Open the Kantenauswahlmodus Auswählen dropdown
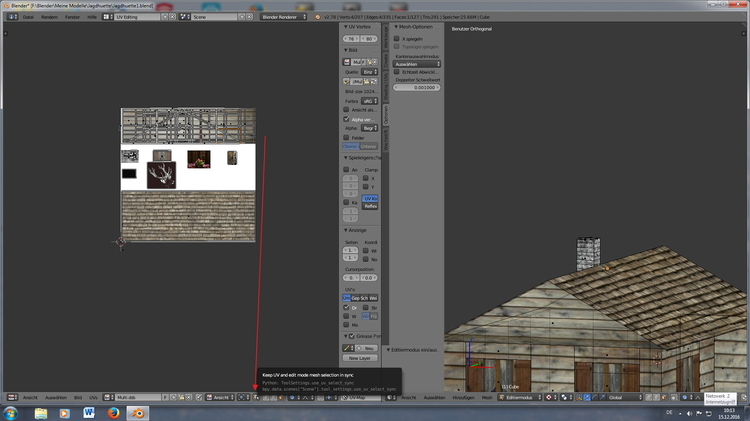750x421 pixels. click(417, 64)
